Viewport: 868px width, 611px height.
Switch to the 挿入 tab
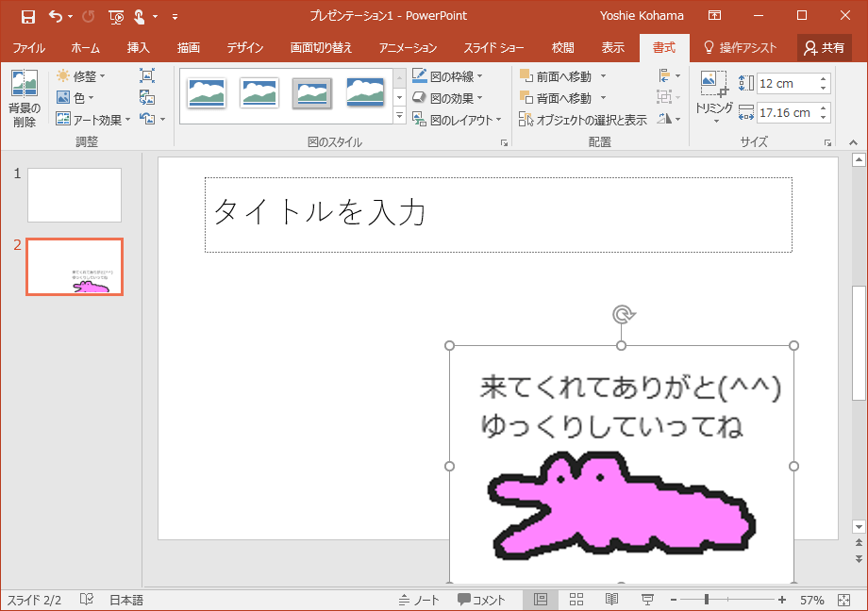(x=139, y=47)
